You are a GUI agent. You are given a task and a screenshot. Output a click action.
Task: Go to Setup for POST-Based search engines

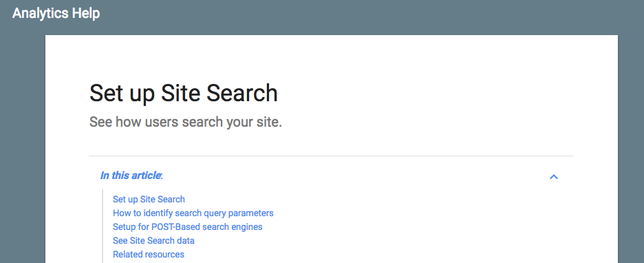click(x=188, y=227)
